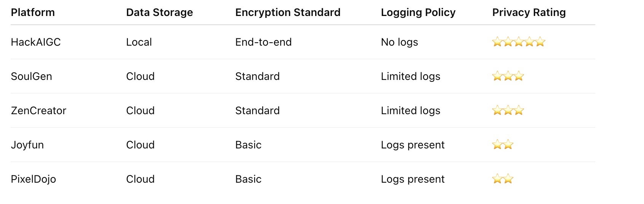Click PixelDojo's two-star privacy rating

[502, 179]
